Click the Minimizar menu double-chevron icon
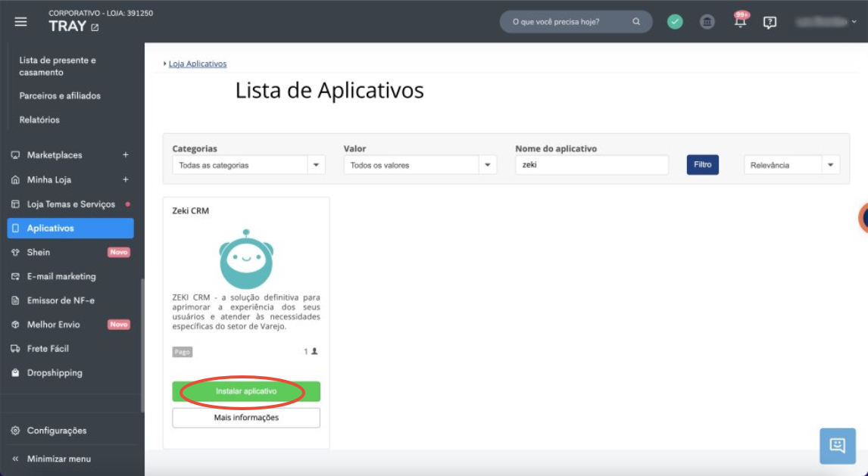Viewport: 868px width, 476px height. [15, 459]
